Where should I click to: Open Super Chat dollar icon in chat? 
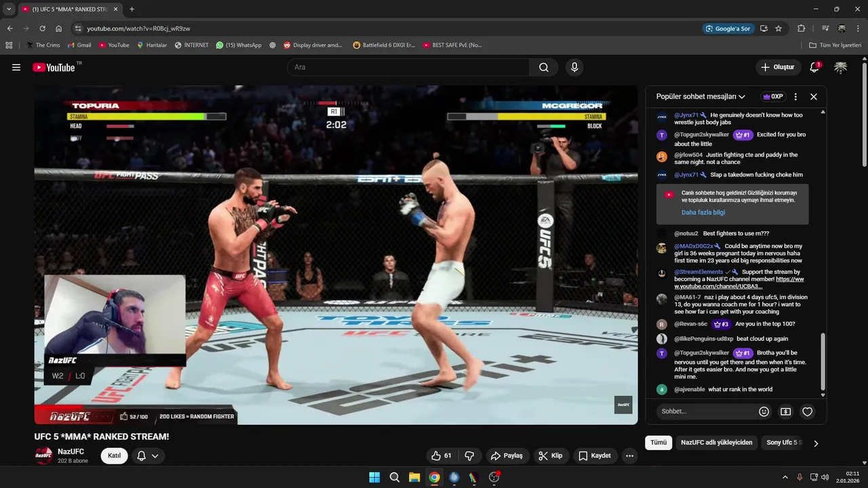786,411
